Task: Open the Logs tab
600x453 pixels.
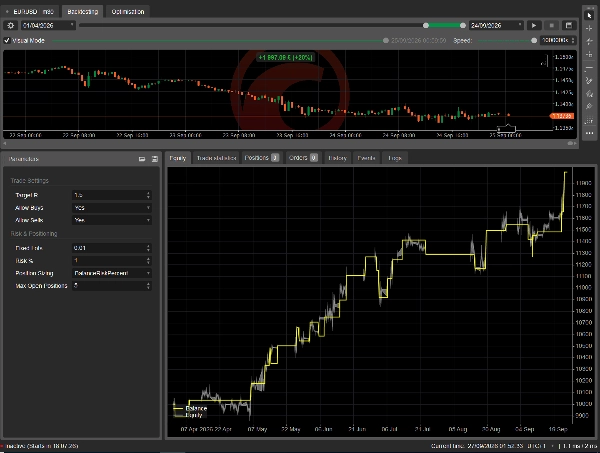Action: (x=395, y=158)
